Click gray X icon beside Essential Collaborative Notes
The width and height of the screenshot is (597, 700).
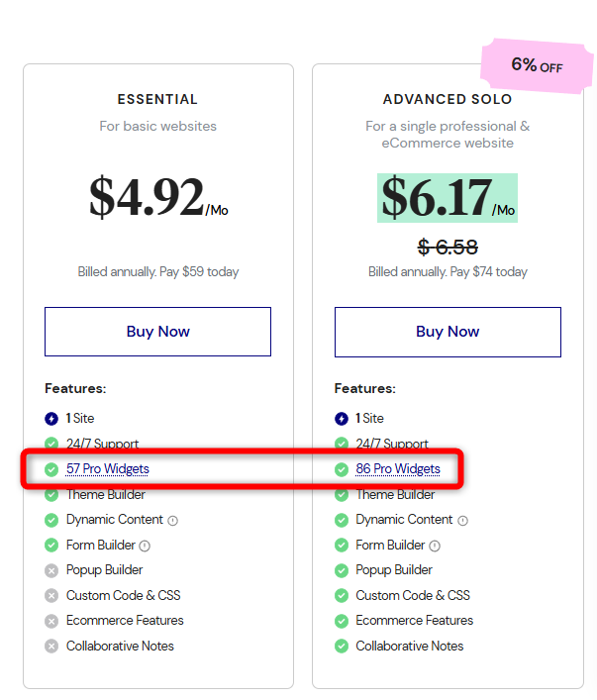(51, 647)
